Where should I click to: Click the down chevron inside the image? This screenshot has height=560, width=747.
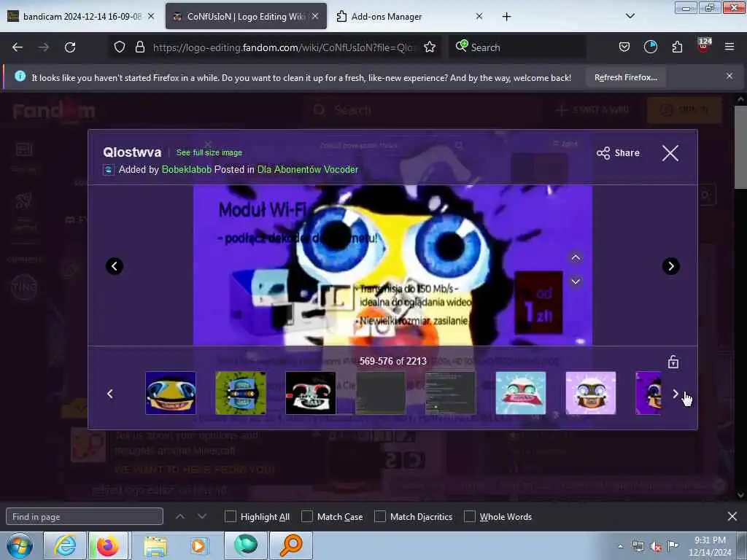[576, 281]
